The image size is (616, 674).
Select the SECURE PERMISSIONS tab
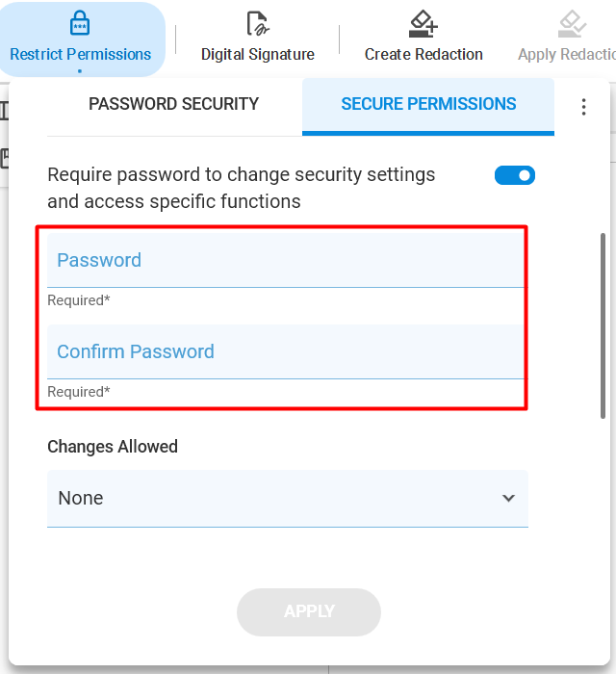click(428, 104)
